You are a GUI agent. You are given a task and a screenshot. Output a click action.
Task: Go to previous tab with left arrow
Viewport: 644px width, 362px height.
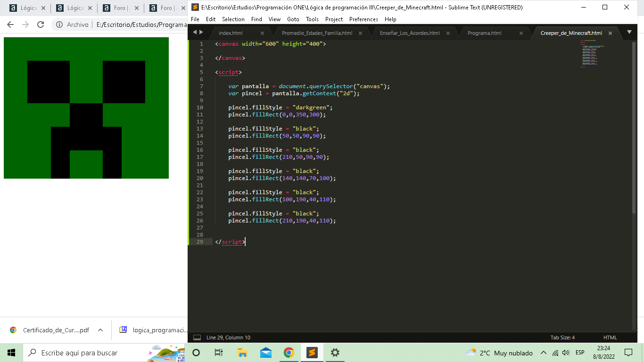pyautogui.click(x=194, y=32)
